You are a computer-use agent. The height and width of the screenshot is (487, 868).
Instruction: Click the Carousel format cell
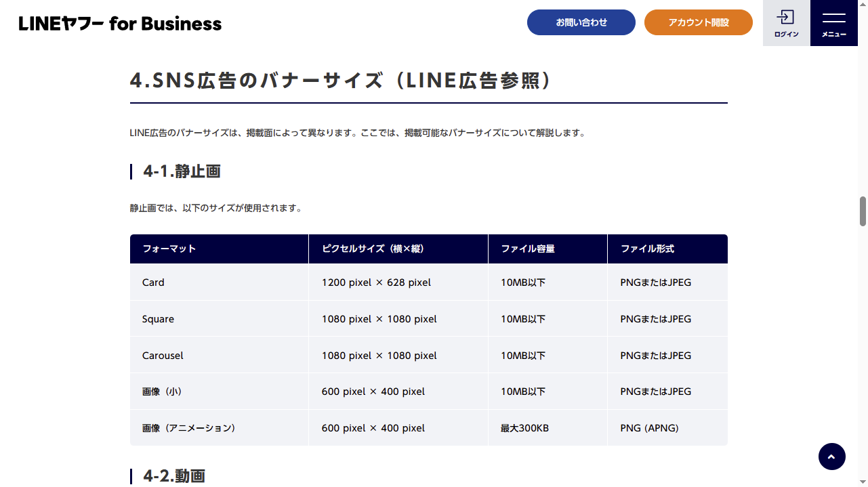[219, 356]
